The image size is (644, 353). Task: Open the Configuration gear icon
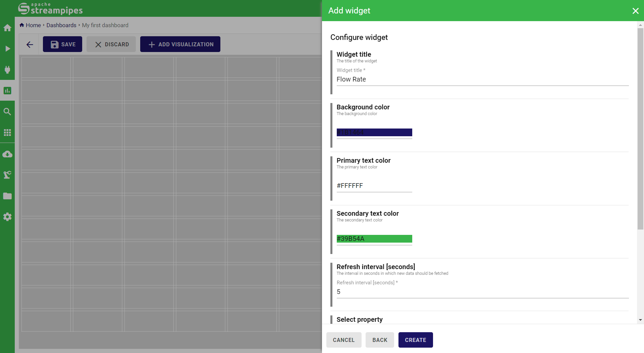(x=7, y=217)
